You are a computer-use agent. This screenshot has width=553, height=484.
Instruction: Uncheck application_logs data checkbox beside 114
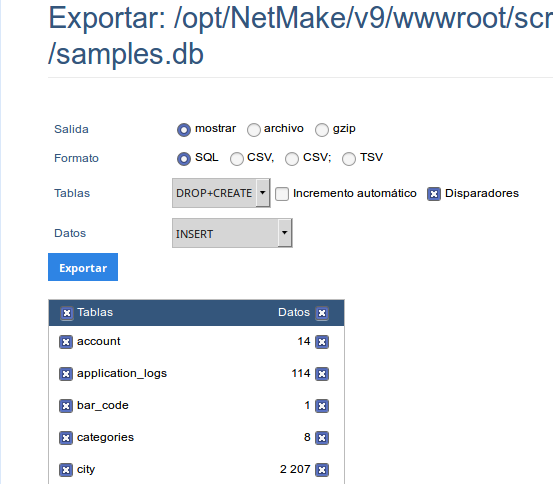(322, 374)
